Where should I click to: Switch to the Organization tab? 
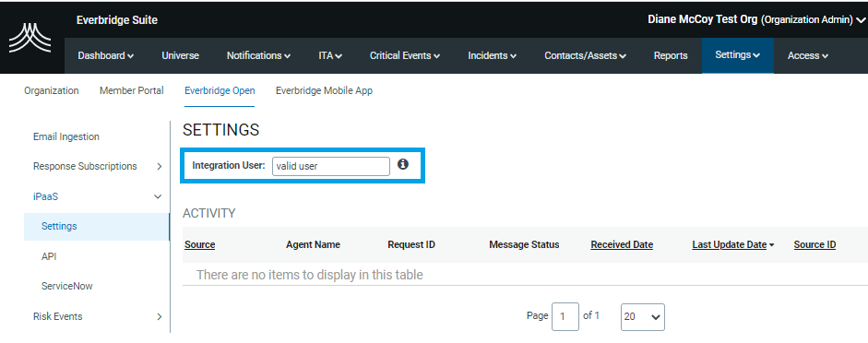52,90
